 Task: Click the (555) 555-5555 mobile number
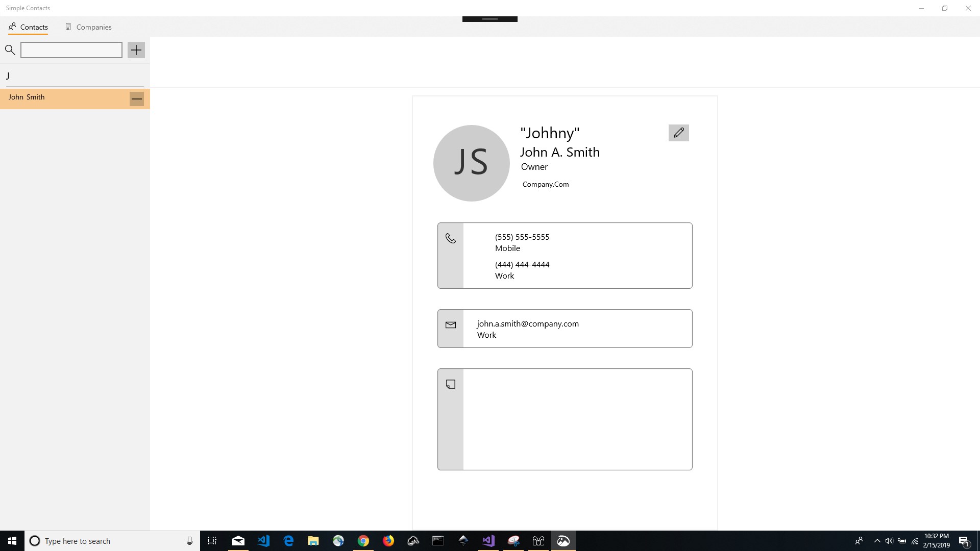click(522, 237)
